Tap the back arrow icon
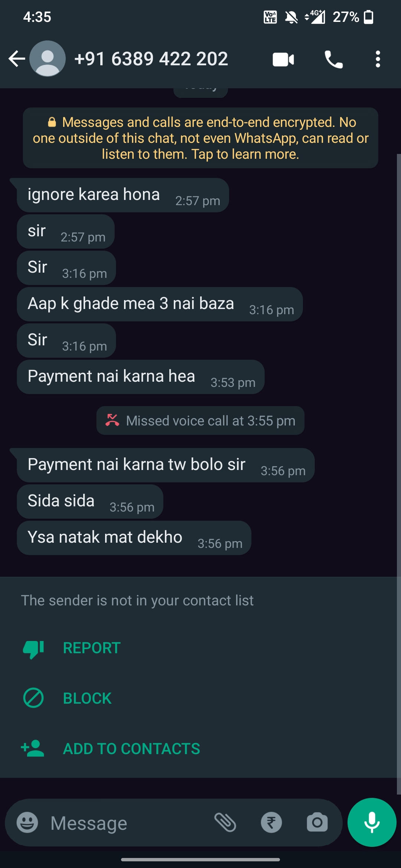Image resolution: width=401 pixels, height=868 pixels. (x=17, y=59)
